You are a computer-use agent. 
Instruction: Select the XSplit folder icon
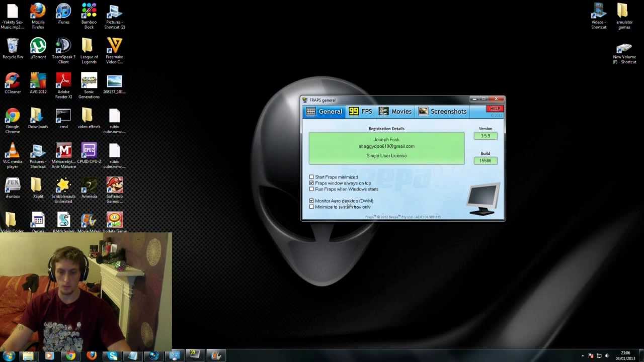[x=38, y=188]
